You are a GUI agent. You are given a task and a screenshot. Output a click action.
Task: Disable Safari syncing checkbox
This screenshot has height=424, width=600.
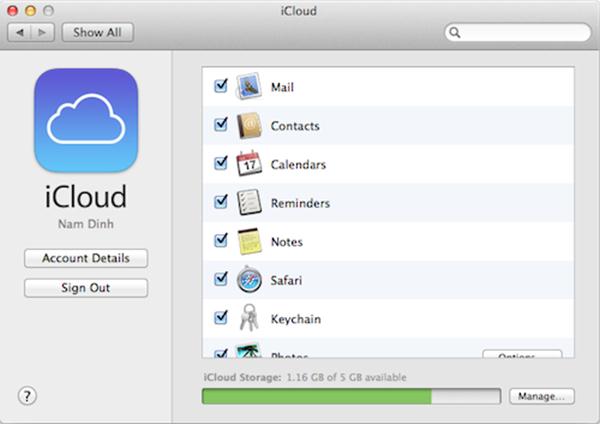(221, 279)
